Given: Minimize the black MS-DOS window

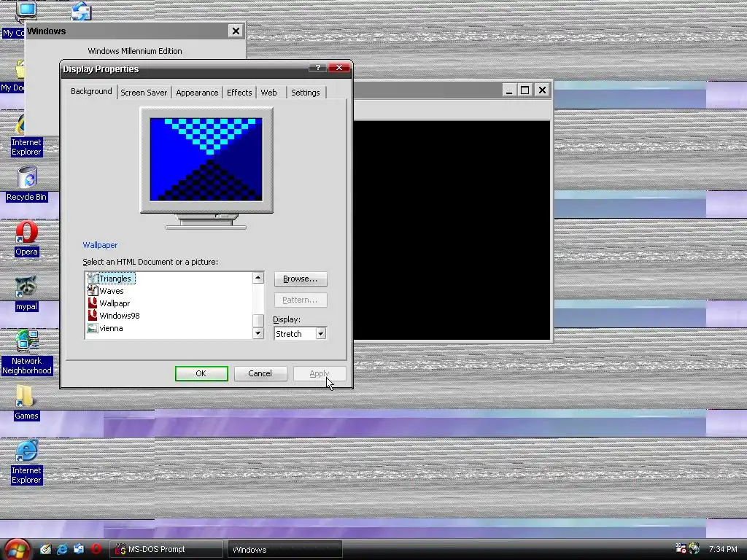Looking at the screenshot, I should click(509, 90).
